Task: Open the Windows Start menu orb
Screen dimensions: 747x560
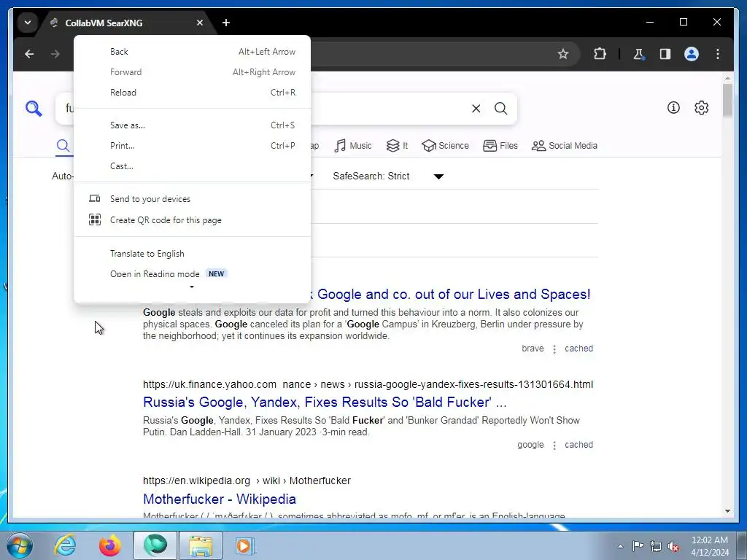Action: pos(20,545)
